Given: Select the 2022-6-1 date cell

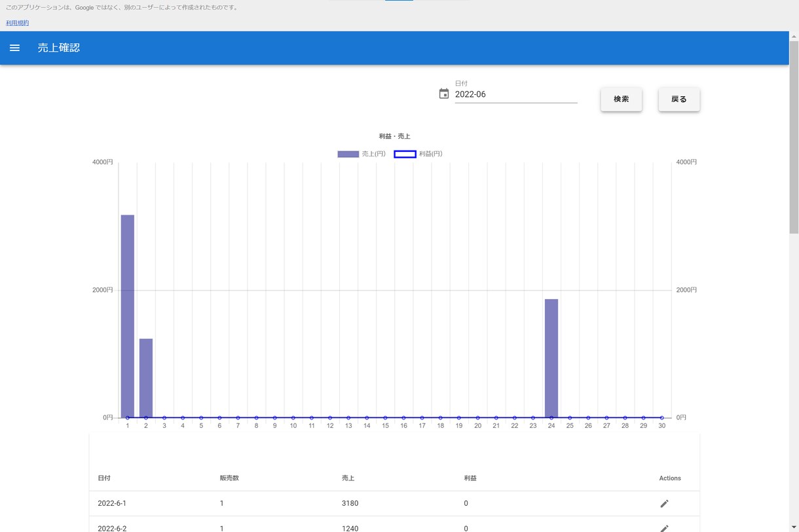Looking at the screenshot, I should point(111,503).
